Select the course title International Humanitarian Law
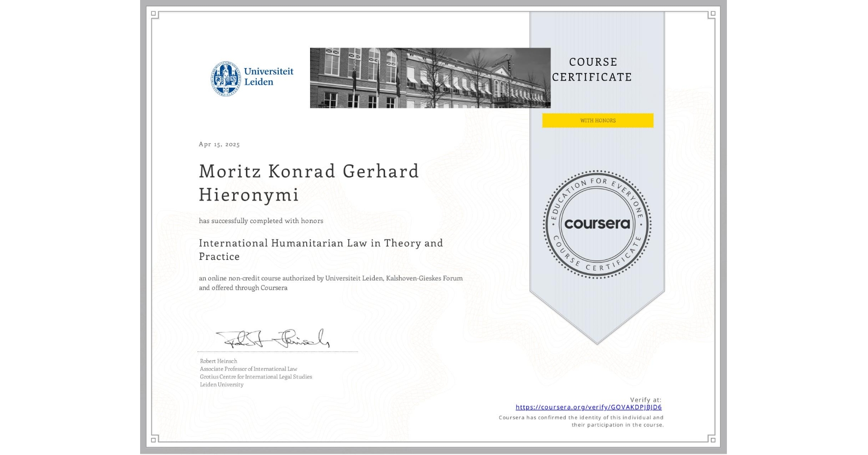The width and height of the screenshot is (868, 455). point(320,243)
